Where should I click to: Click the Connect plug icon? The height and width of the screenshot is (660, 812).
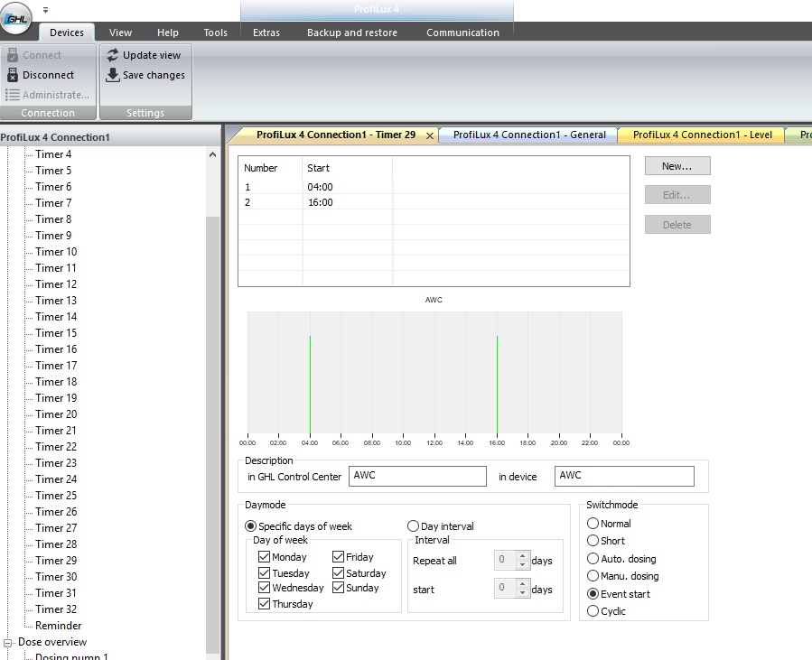point(13,55)
